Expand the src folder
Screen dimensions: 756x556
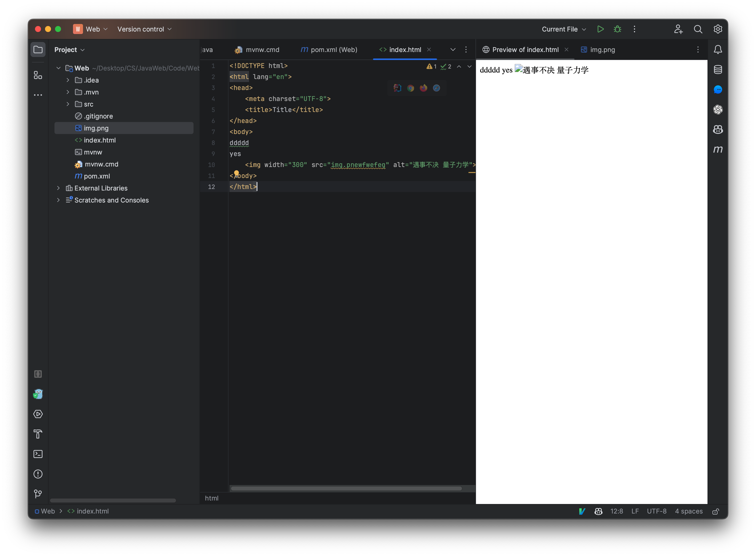tap(68, 104)
